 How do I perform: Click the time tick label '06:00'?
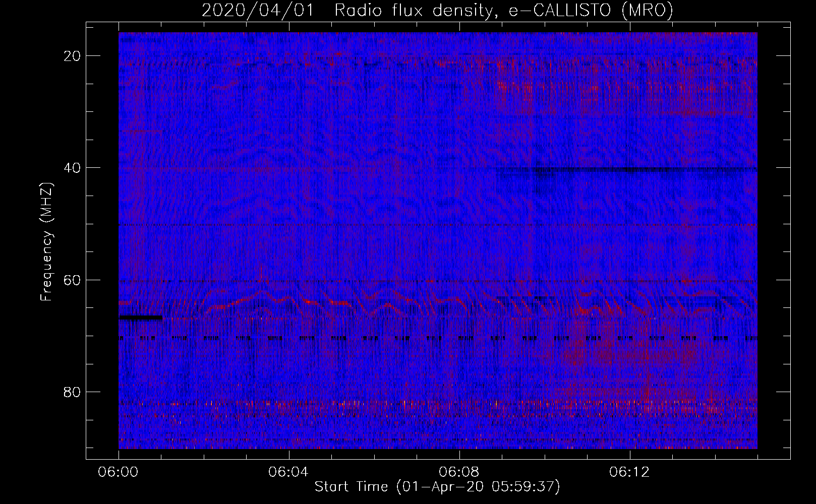118,472
